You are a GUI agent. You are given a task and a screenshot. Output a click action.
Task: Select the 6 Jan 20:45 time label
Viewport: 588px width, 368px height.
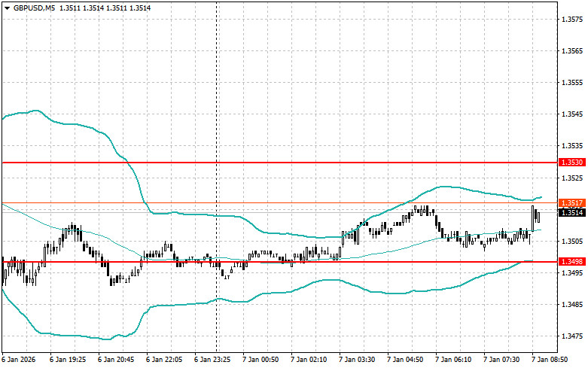pyautogui.click(x=116, y=360)
